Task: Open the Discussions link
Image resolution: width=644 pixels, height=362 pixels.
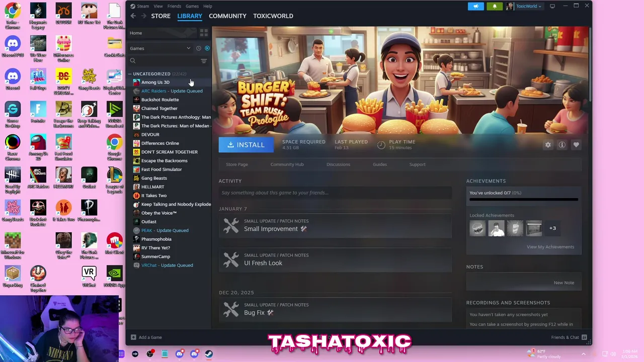Action: pyautogui.click(x=338, y=164)
